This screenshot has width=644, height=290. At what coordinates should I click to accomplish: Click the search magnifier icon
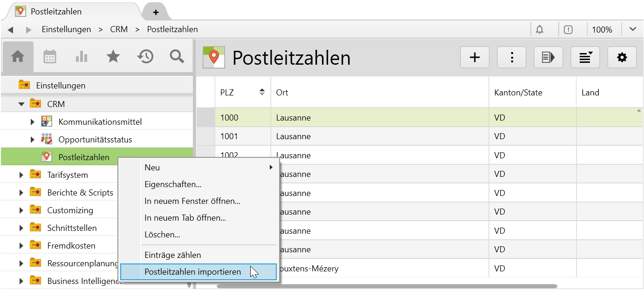(x=177, y=57)
